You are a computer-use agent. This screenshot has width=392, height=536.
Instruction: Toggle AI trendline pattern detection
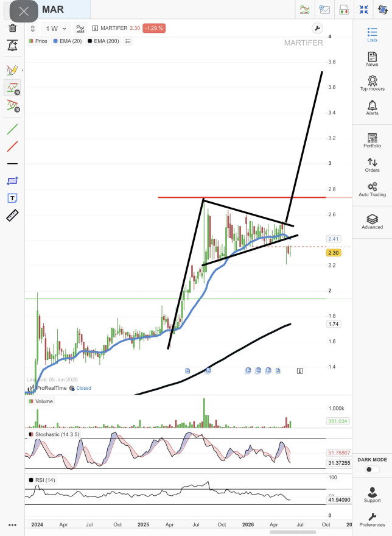[x=13, y=105]
